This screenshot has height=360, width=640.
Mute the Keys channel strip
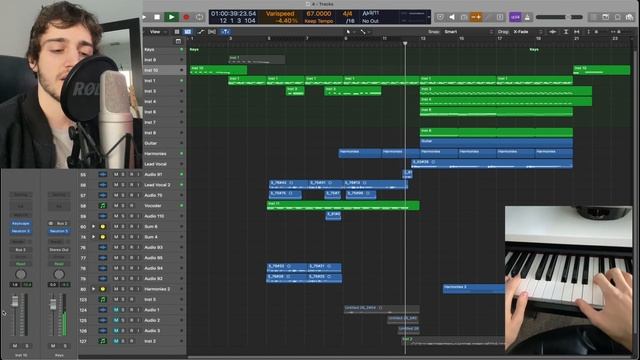[53, 346]
